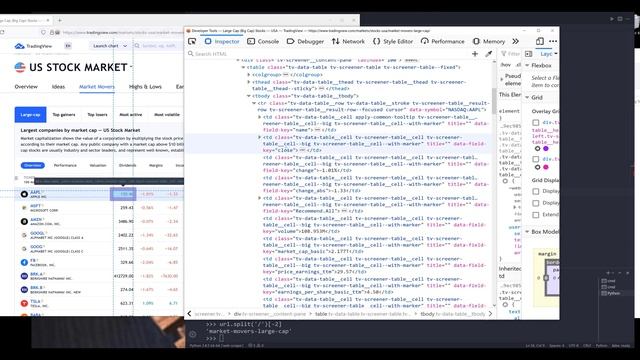This screenshot has height=360, width=640.
Task: Check first Display grid setting checkbox
Action: (x=536, y=191)
